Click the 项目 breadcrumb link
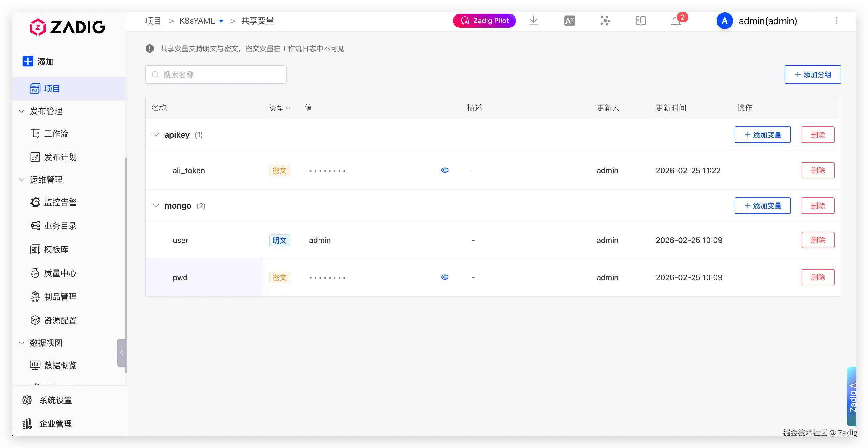 click(153, 21)
